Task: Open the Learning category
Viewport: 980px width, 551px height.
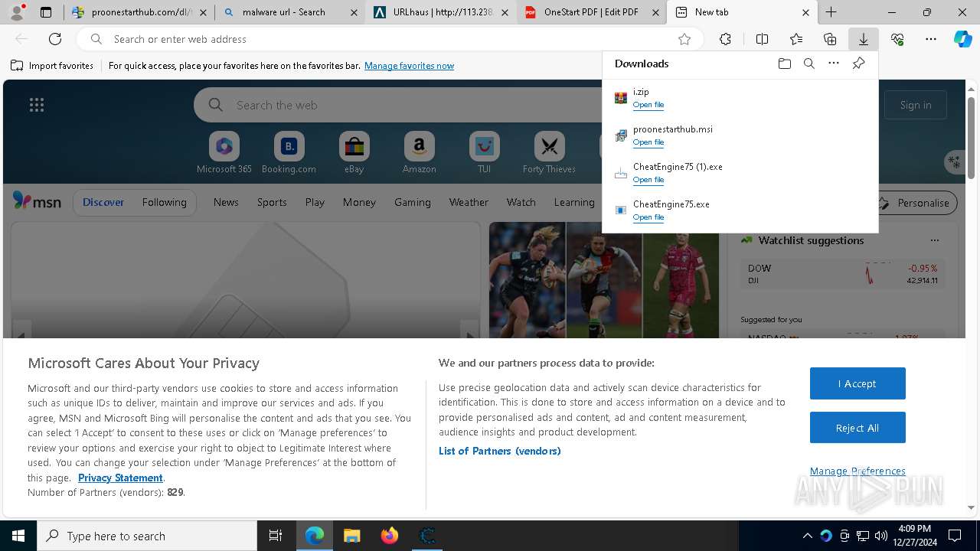Action: tap(574, 202)
